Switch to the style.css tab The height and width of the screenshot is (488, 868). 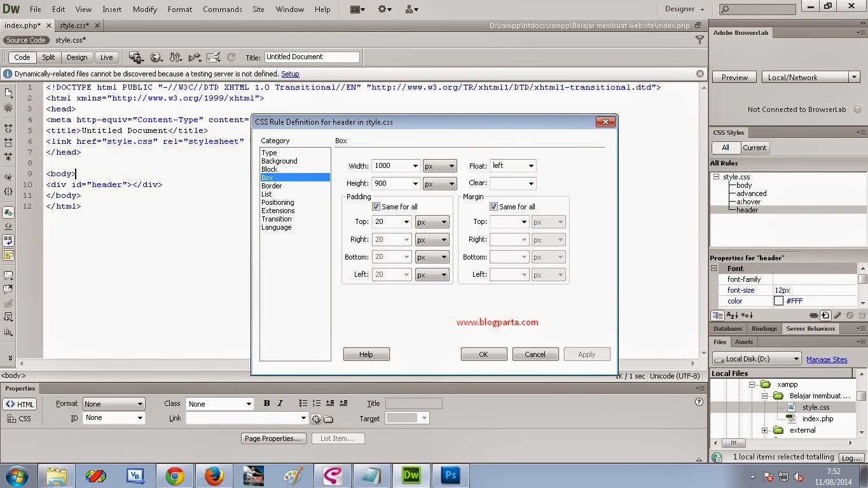[x=73, y=25]
